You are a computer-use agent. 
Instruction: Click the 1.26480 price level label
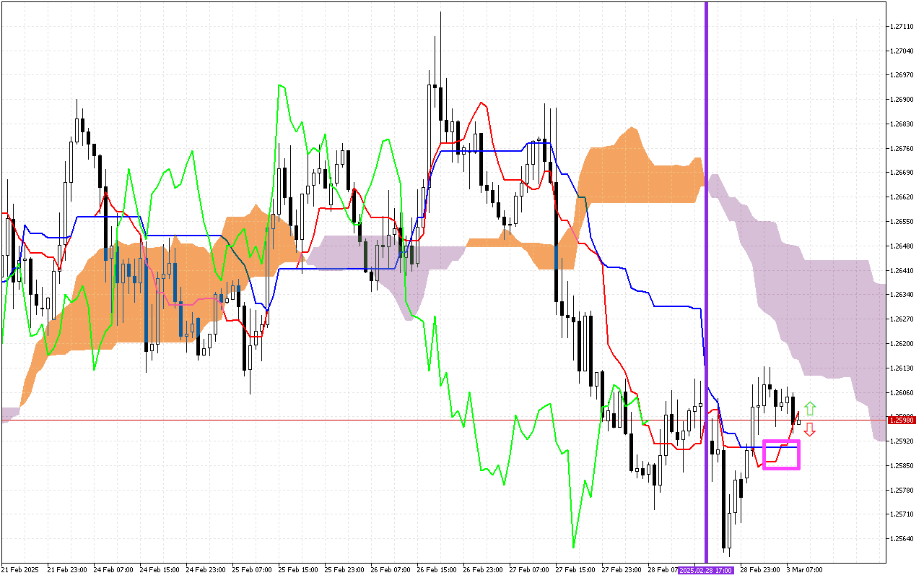pyautogui.click(x=902, y=246)
